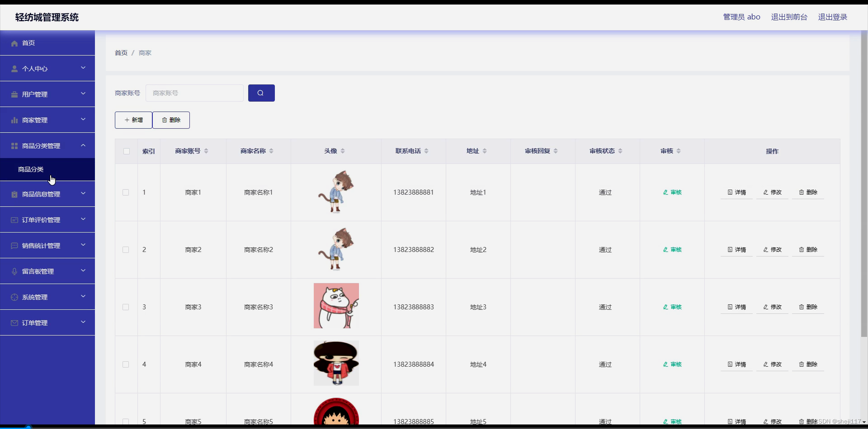Check the select-all checkbox in table header
Screen dimensions: 868x429
(x=126, y=151)
